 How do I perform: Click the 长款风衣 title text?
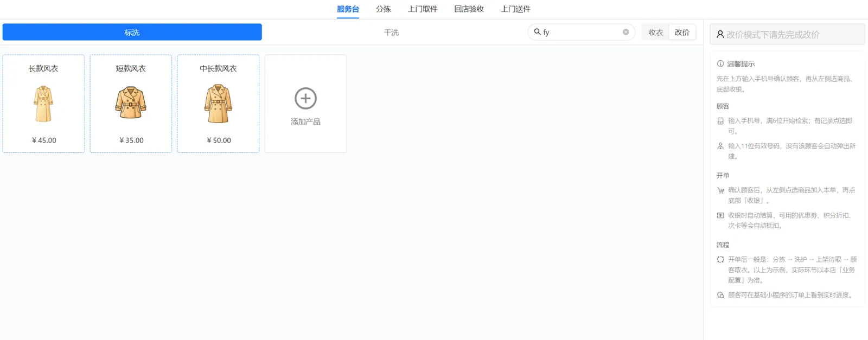[x=43, y=69]
